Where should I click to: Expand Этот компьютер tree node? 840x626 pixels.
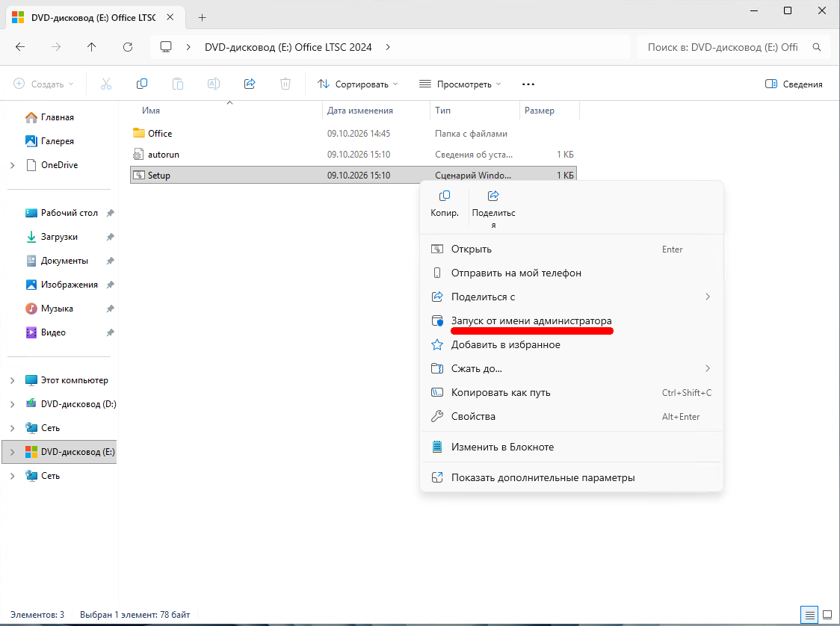pyautogui.click(x=12, y=380)
